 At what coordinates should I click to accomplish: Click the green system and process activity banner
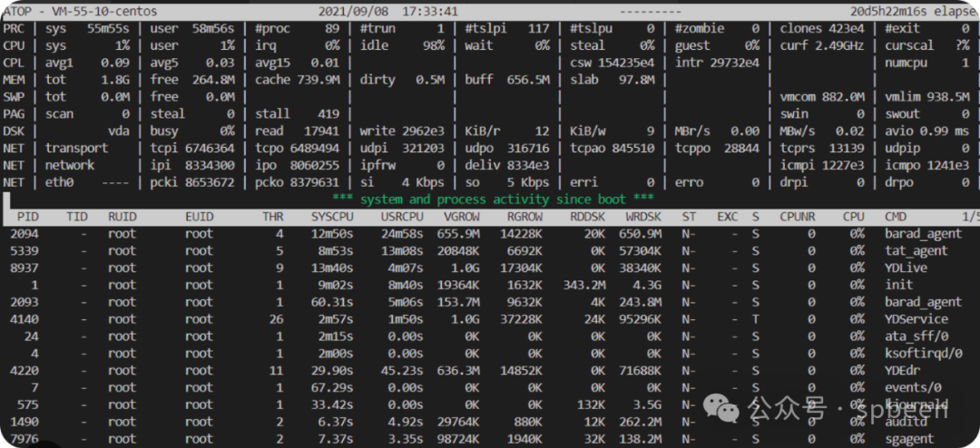493,200
